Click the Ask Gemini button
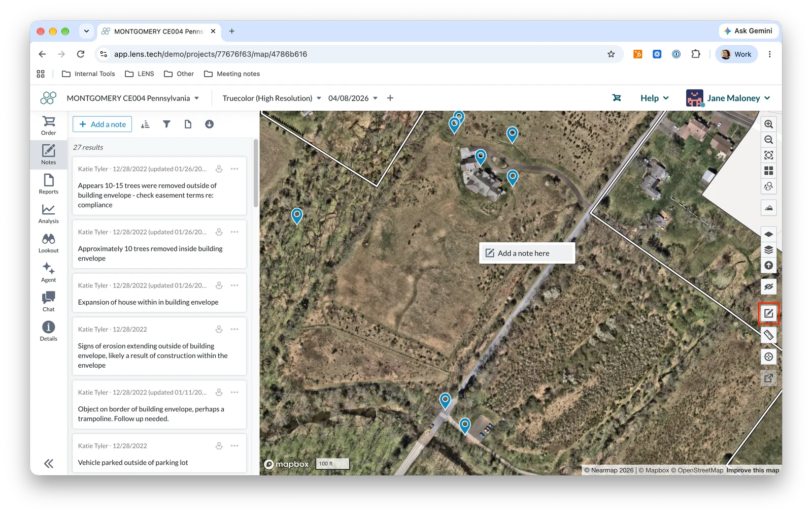812x515 pixels. coord(749,31)
